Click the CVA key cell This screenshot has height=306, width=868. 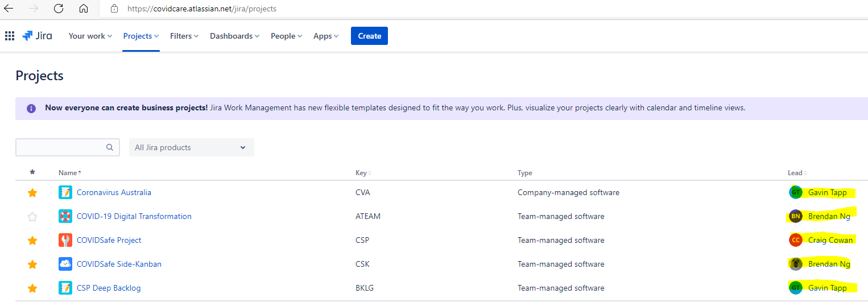pos(363,192)
